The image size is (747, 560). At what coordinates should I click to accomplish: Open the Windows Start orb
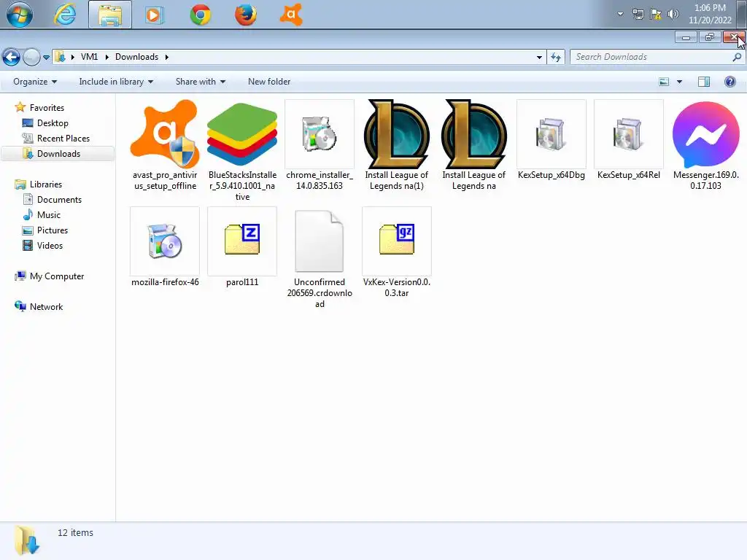pos(20,15)
